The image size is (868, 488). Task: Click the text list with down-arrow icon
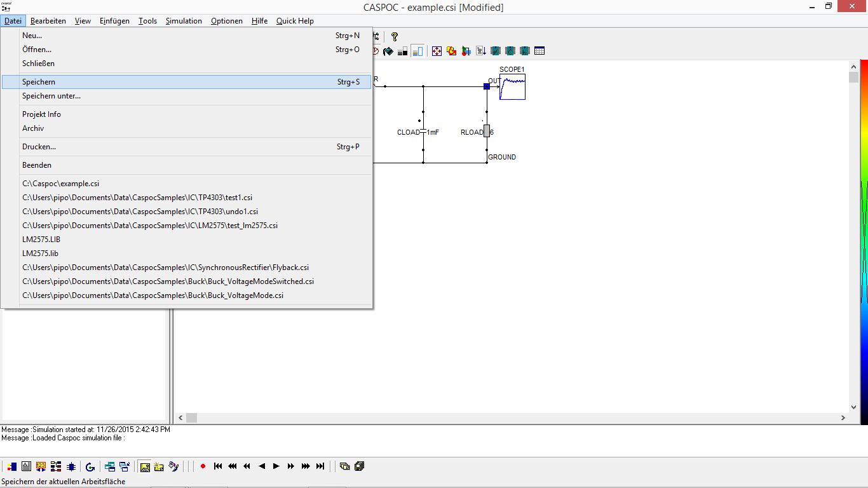coord(481,51)
